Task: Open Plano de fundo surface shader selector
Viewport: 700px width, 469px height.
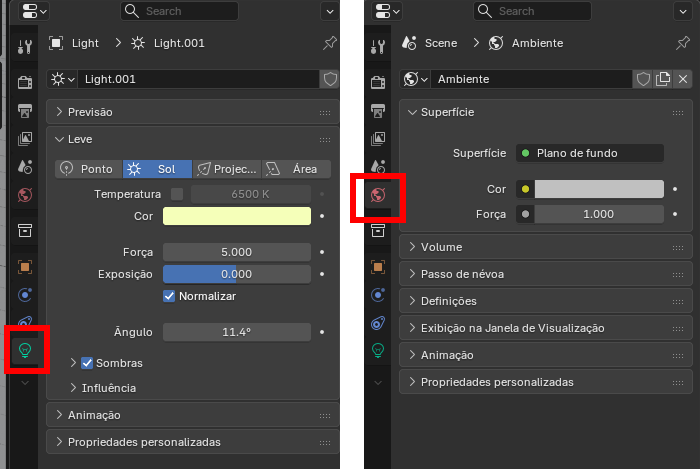Action: pos(590,154)
